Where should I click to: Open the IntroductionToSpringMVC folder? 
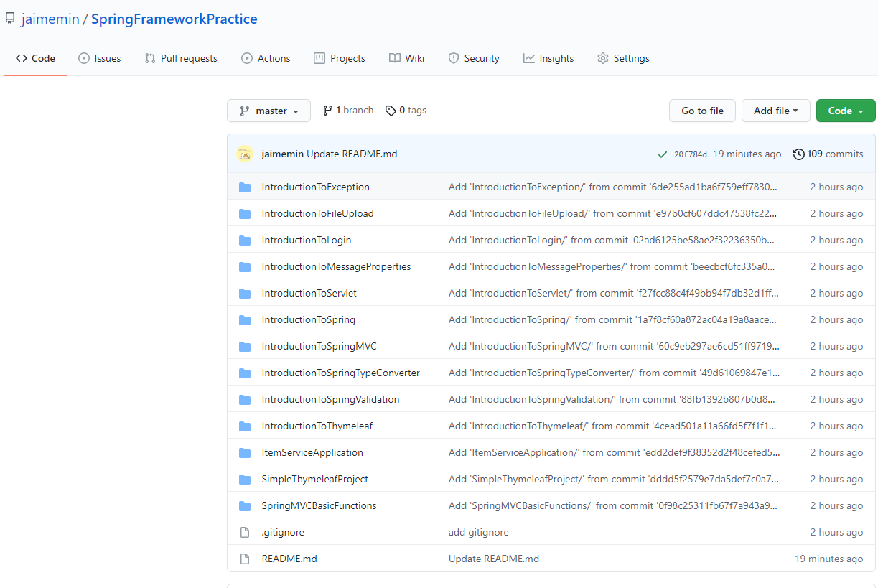point(319,347)
